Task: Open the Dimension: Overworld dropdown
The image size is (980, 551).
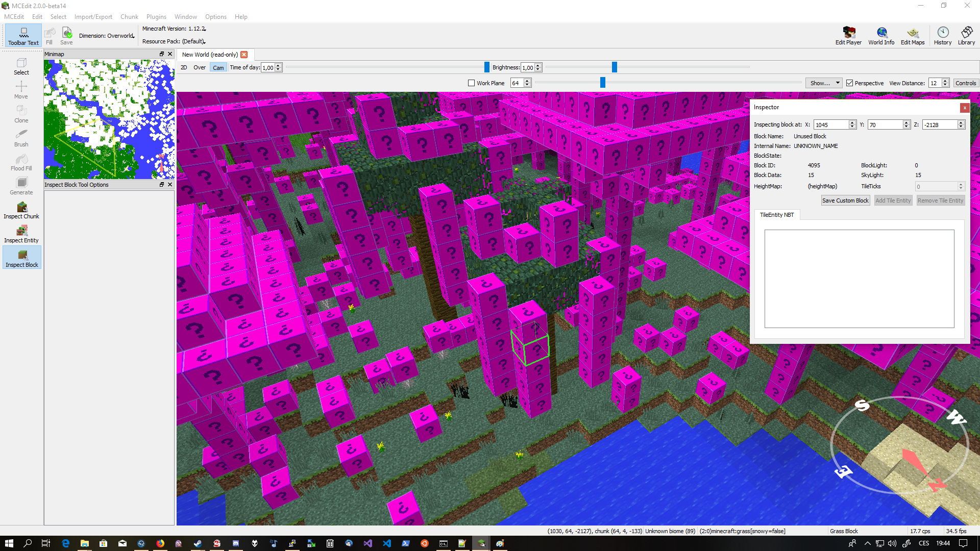Action: [x=107, y=36]
